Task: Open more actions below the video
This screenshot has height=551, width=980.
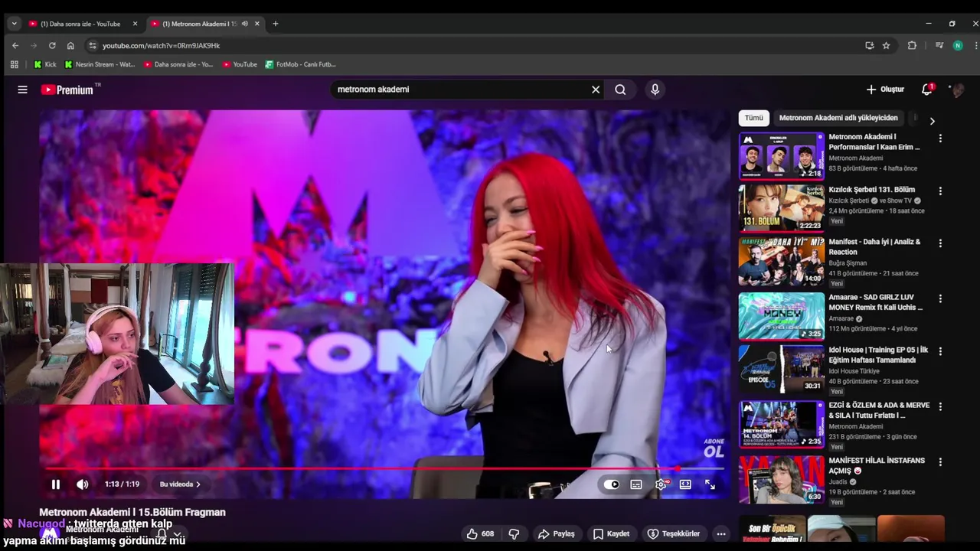Action: (x=720, y=533)
